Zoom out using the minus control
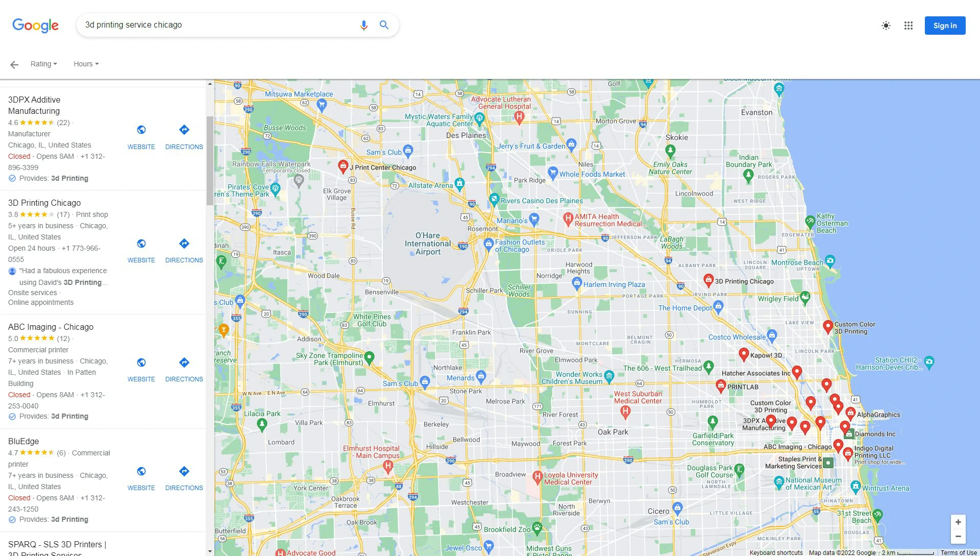Screen dimensions: 980x556 coord(959,536)
